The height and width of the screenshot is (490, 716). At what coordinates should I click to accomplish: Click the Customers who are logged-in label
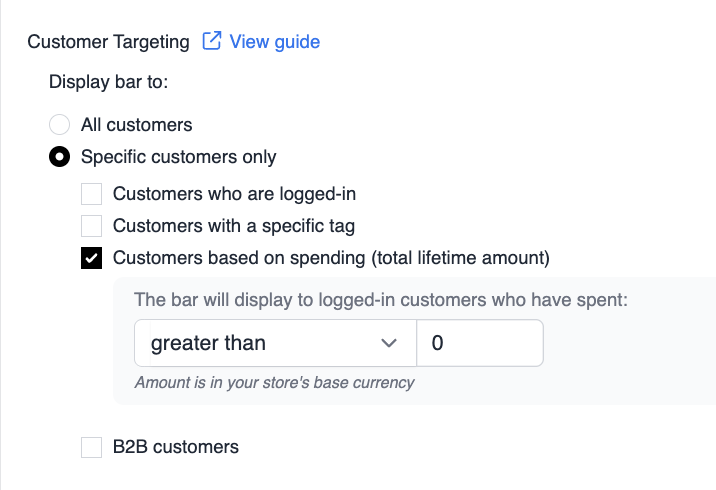[234, 194]
